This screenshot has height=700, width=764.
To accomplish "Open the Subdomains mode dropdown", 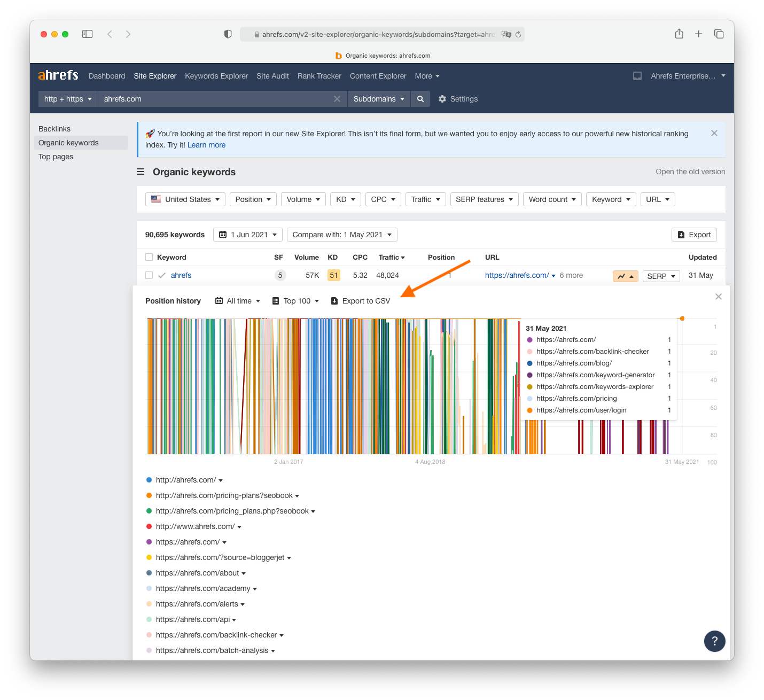I will pyautogui.click(x=379, y=99).
